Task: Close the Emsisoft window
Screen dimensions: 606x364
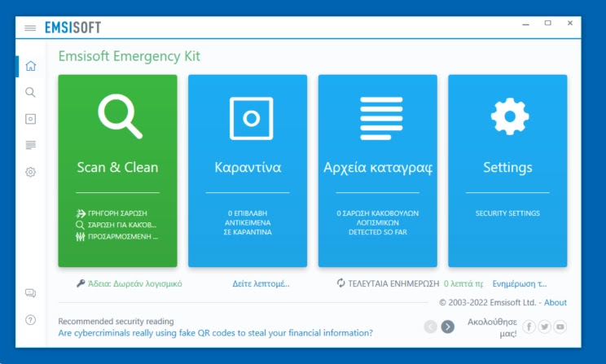Action: tap(570, 23)
